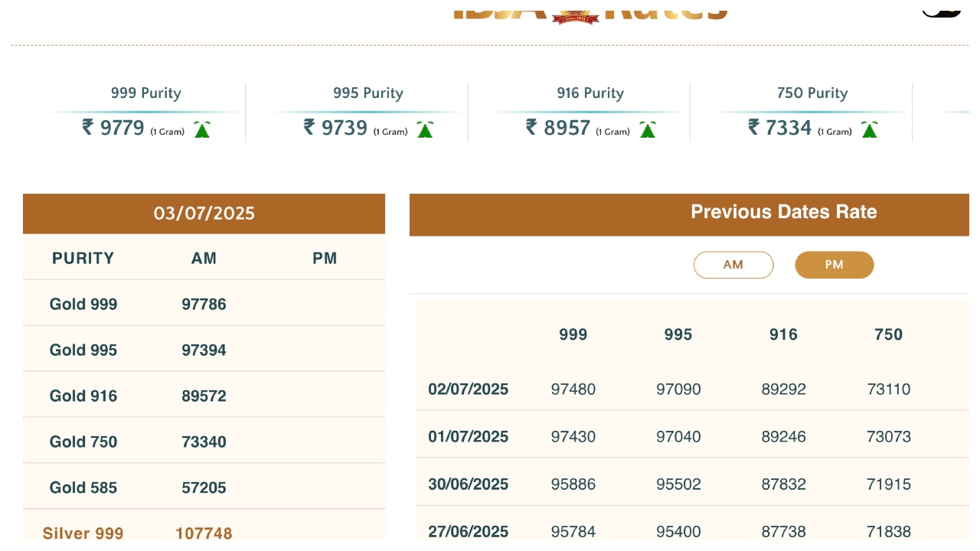
Task: Select the PM rates pill button
Action: (x=834, y=265)
